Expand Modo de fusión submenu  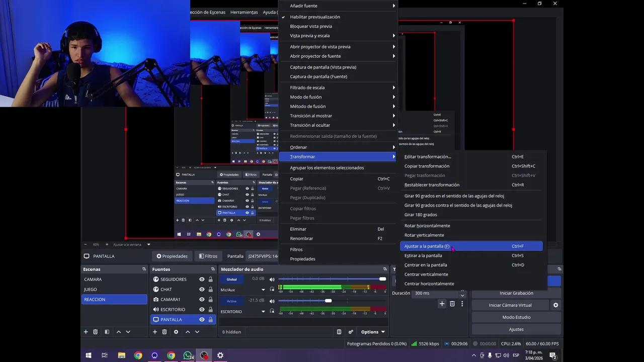click(338, 97)
